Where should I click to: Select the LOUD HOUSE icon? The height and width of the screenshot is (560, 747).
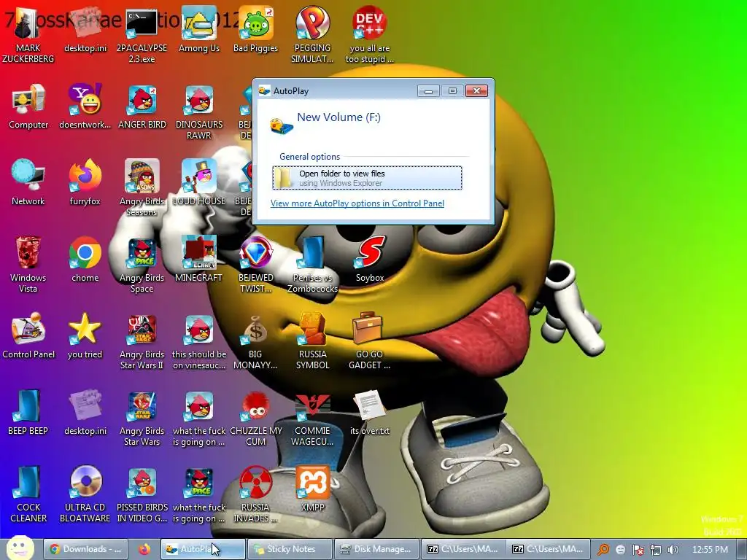198,183
